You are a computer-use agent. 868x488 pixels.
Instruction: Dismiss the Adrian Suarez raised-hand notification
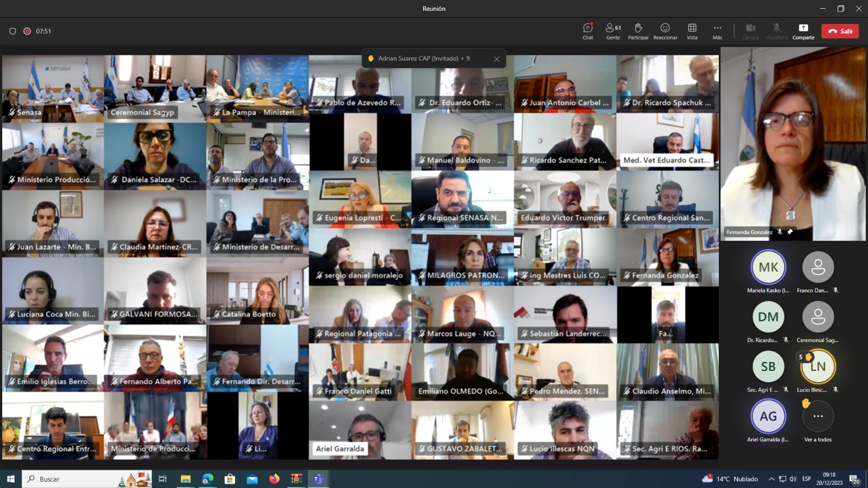[496, 59]
